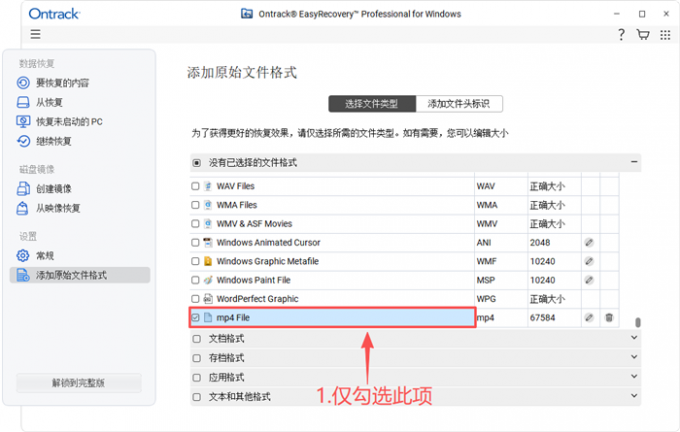Screen dimensions: 680x432
Task: Check Windows Animated Cursor checkbox
Action: point(195,242)
